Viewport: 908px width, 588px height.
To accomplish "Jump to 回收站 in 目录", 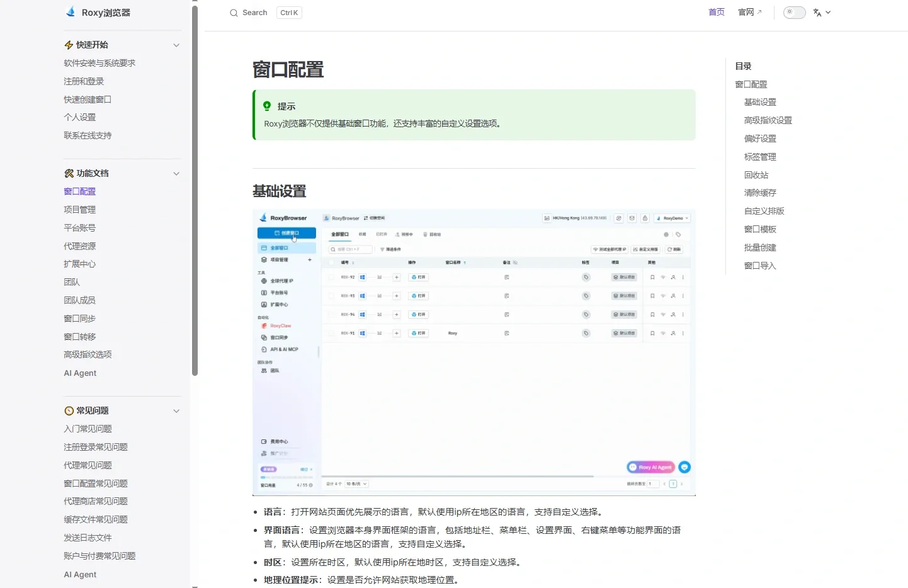I will click(756, 176).
